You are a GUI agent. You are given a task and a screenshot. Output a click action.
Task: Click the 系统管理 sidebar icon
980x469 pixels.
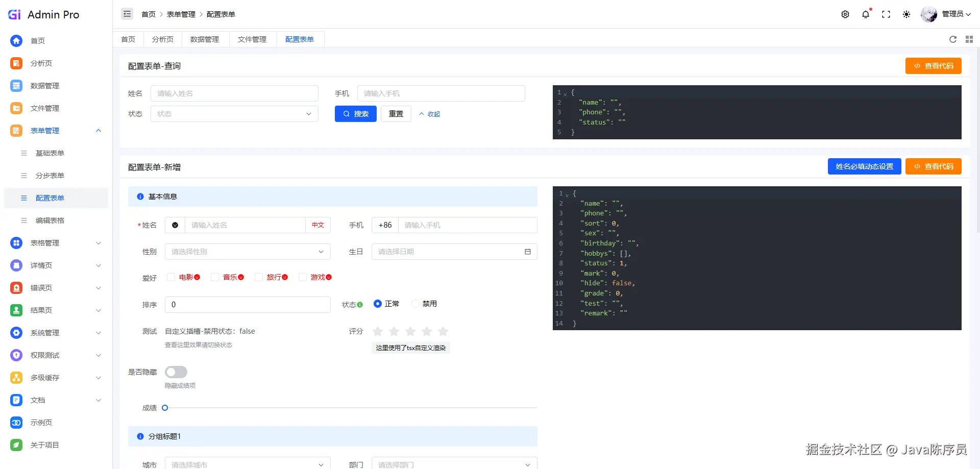coord(16,333)
